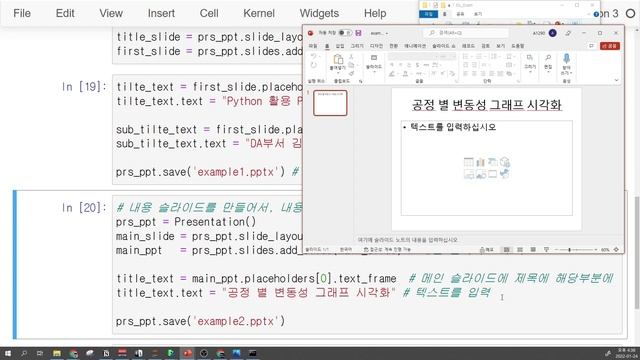Click the PowerPoint taskbar icon
The width and height of the screenshot is (640, 360).
(187, 353)
